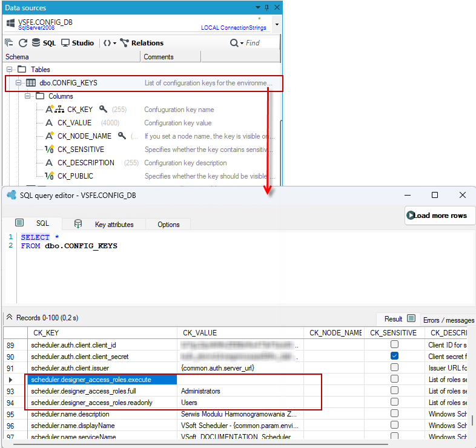Screen dimensions: 476x448
Task: Click the key icon next to CK_KEY
Action: click(103, 109)
